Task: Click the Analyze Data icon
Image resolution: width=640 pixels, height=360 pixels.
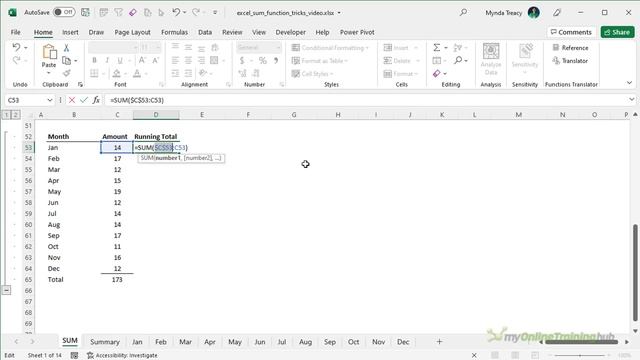Action: (491, 59)
